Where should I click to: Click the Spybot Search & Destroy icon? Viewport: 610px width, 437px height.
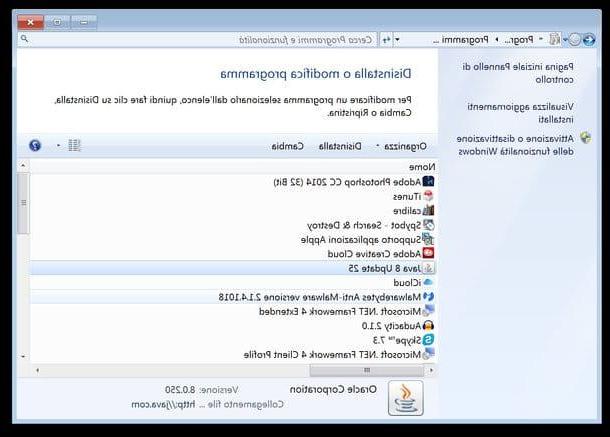[428, 225]
